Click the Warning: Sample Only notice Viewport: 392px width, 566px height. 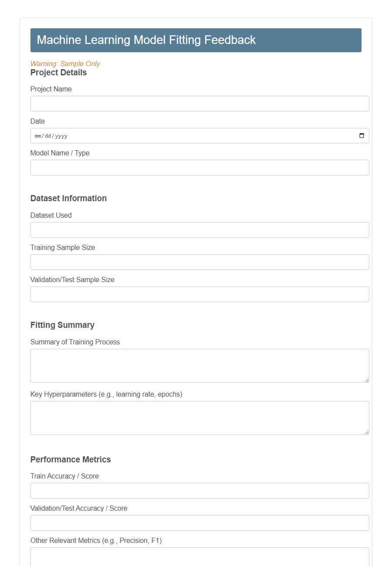point(65,64)
